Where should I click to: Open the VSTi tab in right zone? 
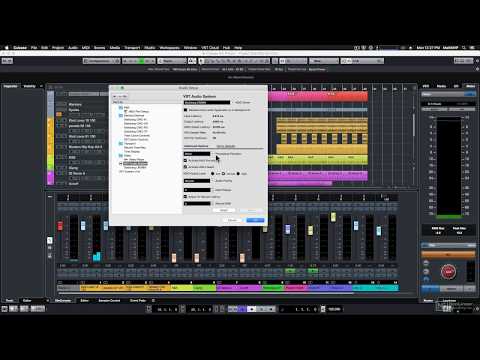click(426, 86)
